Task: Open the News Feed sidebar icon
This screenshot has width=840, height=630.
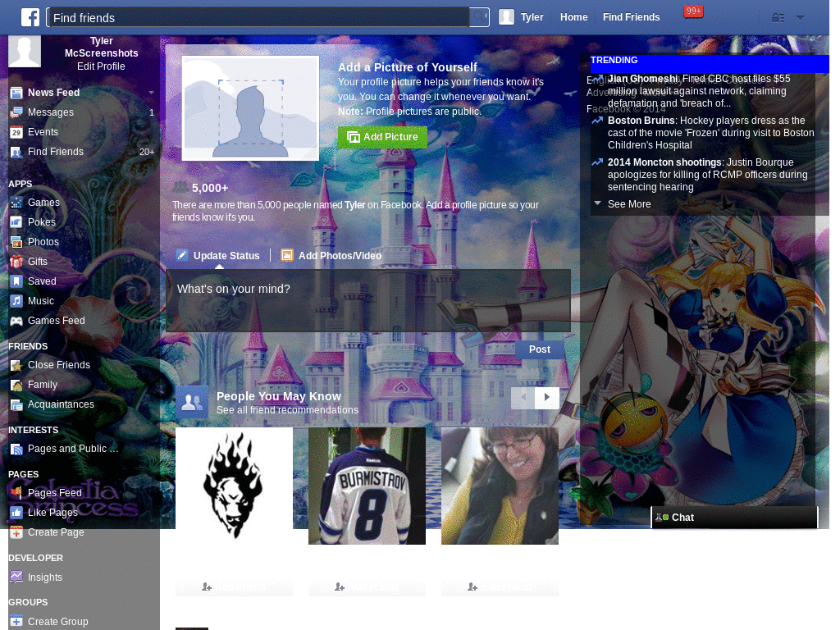Action: 16,93
